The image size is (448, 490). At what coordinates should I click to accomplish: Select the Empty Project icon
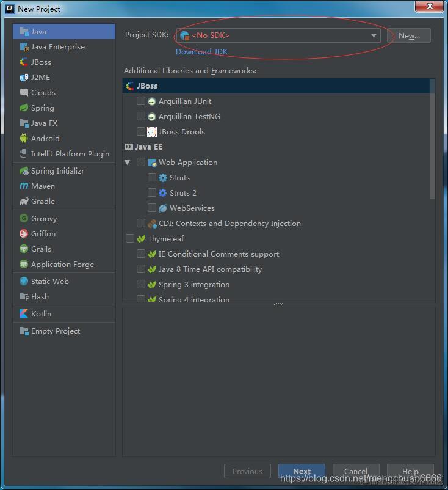[24, 331]
